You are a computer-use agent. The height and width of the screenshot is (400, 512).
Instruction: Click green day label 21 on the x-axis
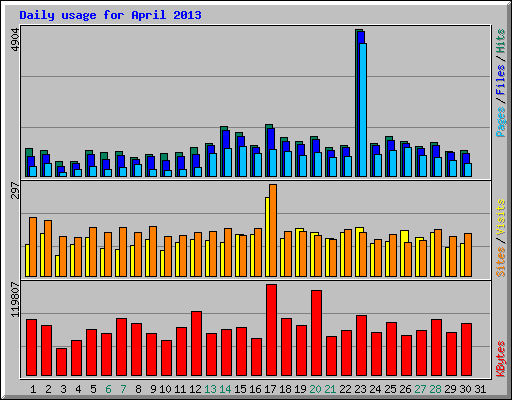(330, 389)
